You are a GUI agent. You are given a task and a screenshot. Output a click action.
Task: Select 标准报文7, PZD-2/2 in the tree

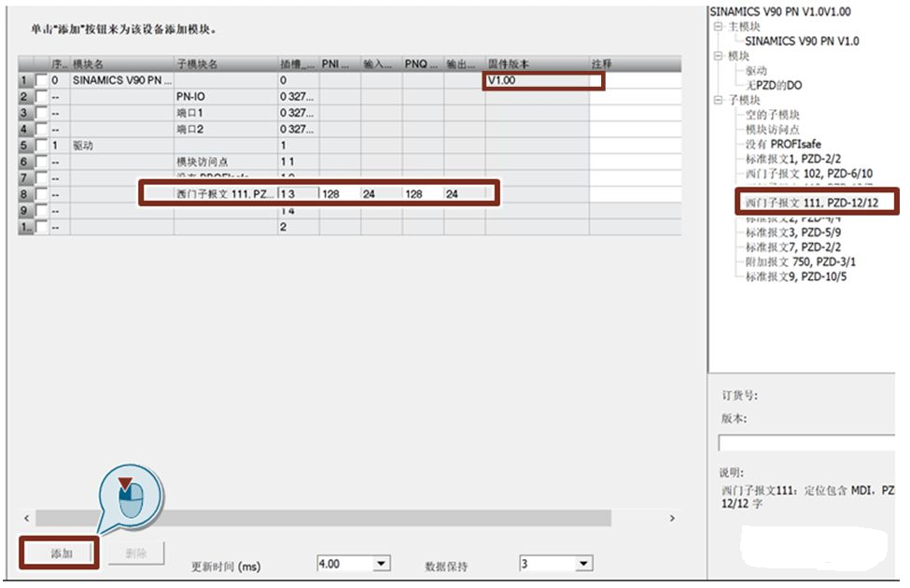coord(793,246)
